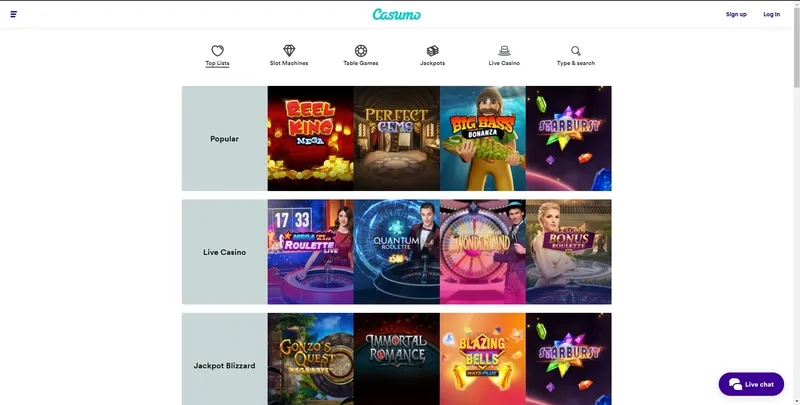Open Slot Machines diamond icon
Screen dimensions: 800x405
(289, 50)
